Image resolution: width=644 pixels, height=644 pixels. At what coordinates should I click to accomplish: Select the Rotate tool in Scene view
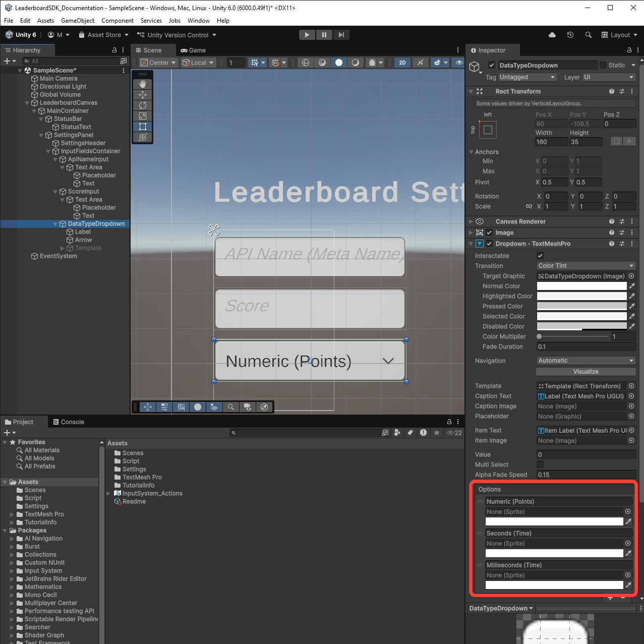(143, 105)
